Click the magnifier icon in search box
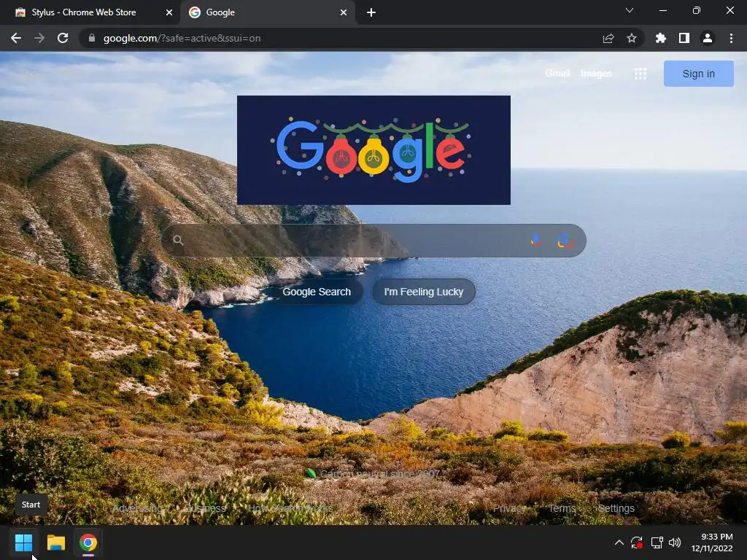The height and width of the screenshot is (560, 747). tap(178, 240)
